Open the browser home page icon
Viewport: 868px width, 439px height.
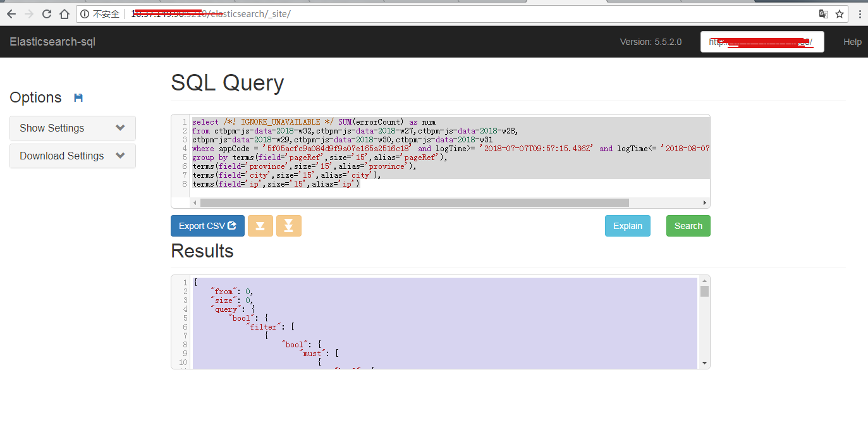click(64, 14)
